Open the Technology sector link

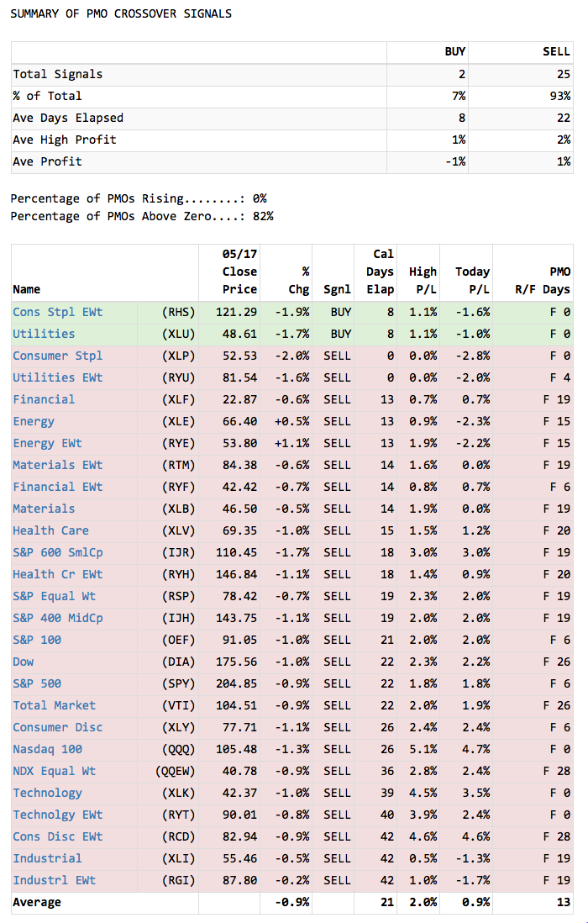(x=47, y=793)
